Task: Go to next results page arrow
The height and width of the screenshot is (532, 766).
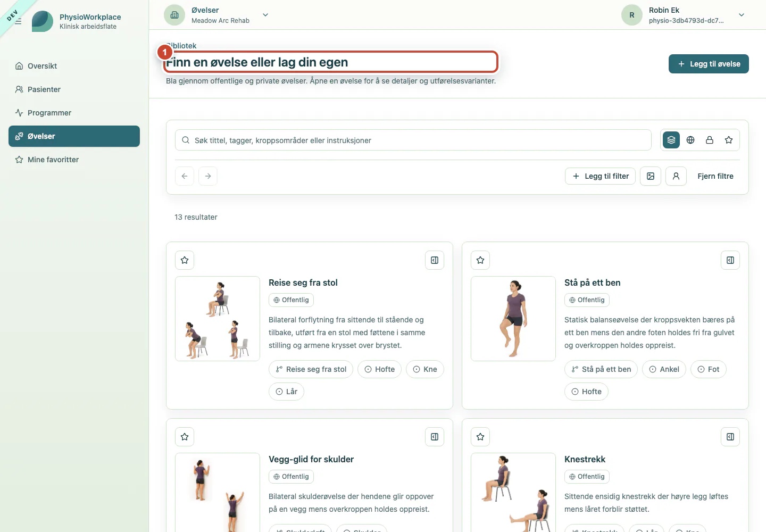Action: point(208,176)
